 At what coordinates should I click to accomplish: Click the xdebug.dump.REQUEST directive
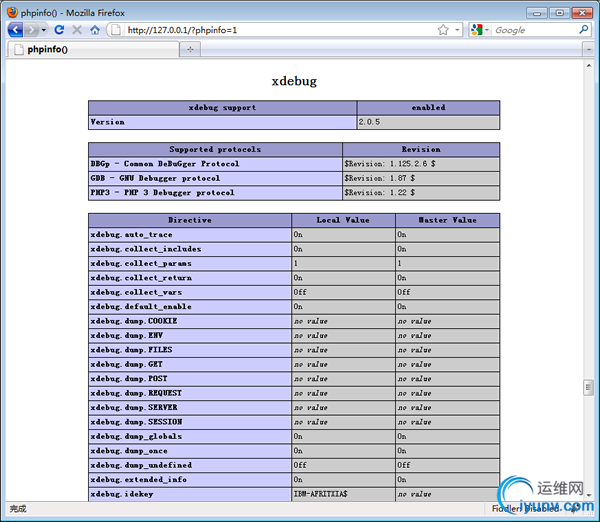pyautogui.click(x=190, y=393)
